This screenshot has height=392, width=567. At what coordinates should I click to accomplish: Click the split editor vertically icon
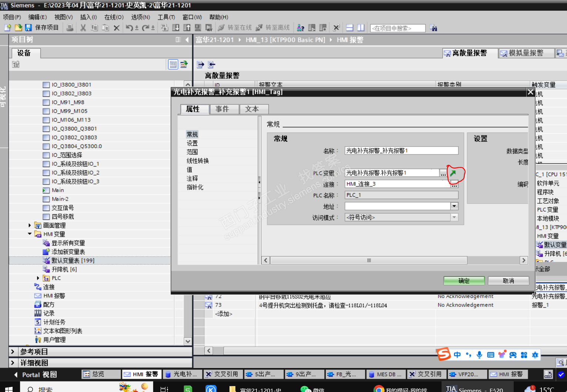tap(361, 28)
